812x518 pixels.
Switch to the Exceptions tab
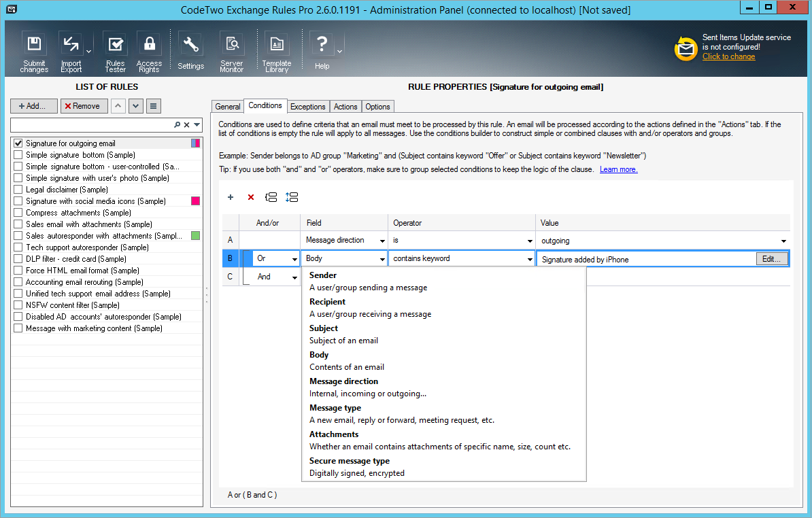click(307, 106)
